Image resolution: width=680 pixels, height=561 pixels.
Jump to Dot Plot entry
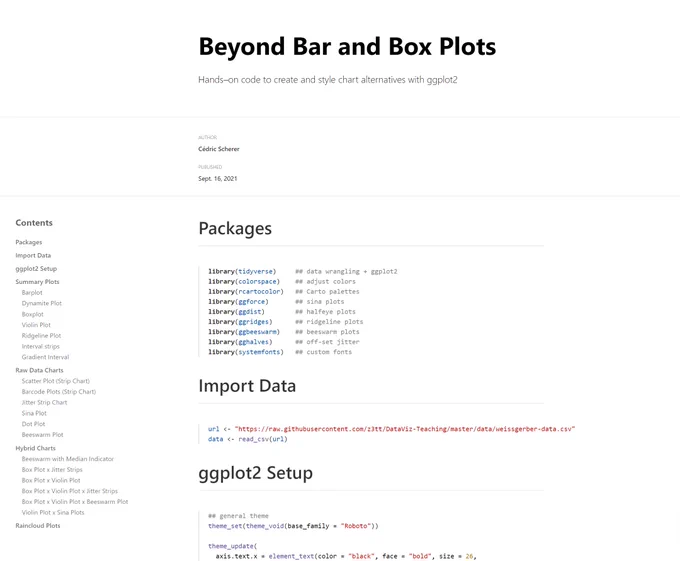33,424
